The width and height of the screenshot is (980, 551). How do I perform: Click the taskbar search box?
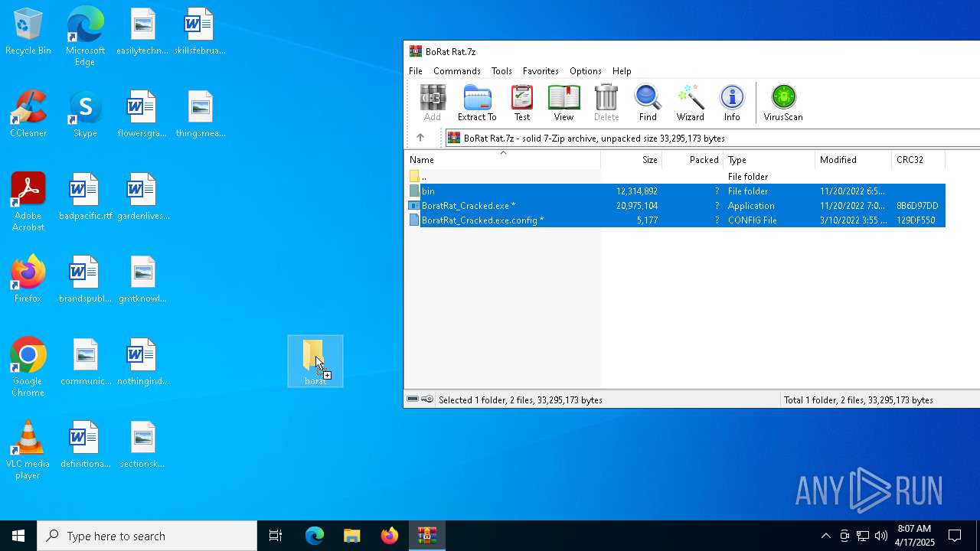tap(147, 536)
